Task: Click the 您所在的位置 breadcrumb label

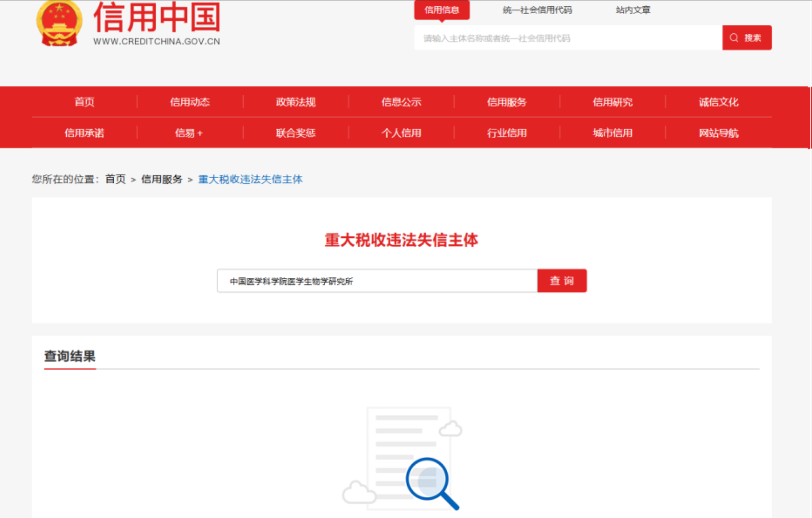Action: pyautogui.click(x=66, y=179)
